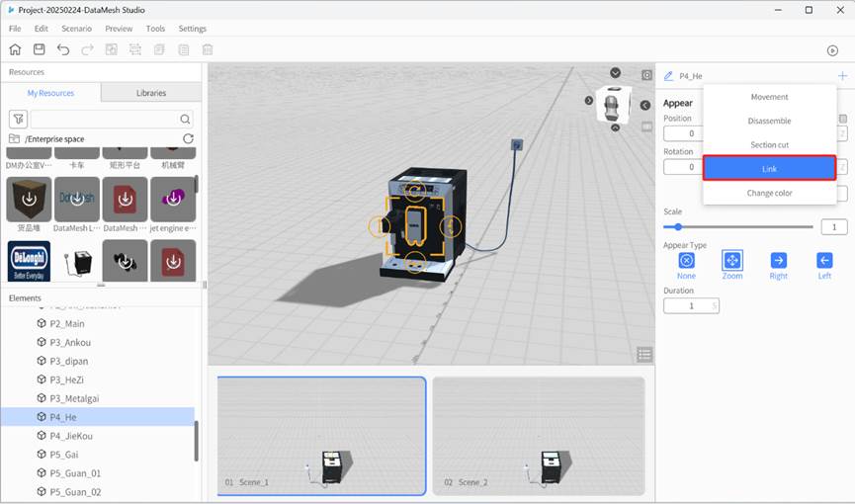The image size is (855, 504).
Task: Edit the Duration value field
Action: click(x=691, y=306)
